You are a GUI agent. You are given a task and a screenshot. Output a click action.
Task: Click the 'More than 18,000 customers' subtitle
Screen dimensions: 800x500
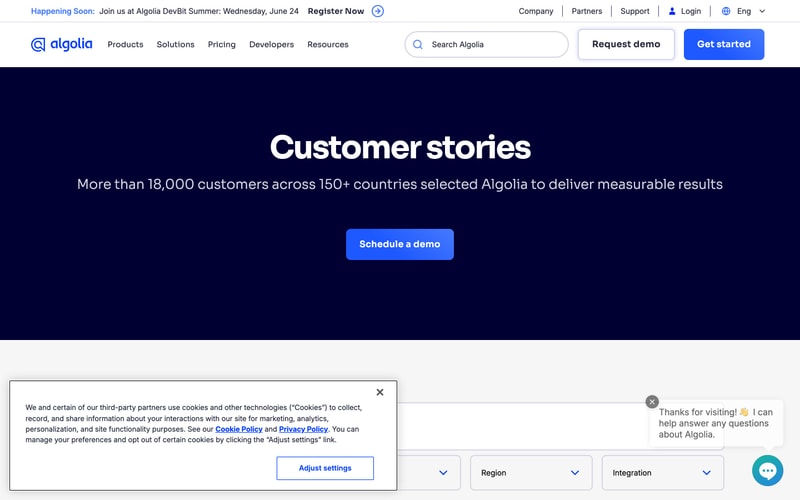click(400, 184)
